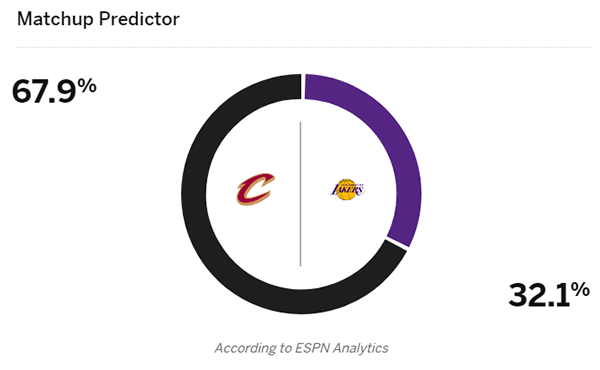Click the word Predictor in the heading

coord(139,19)
